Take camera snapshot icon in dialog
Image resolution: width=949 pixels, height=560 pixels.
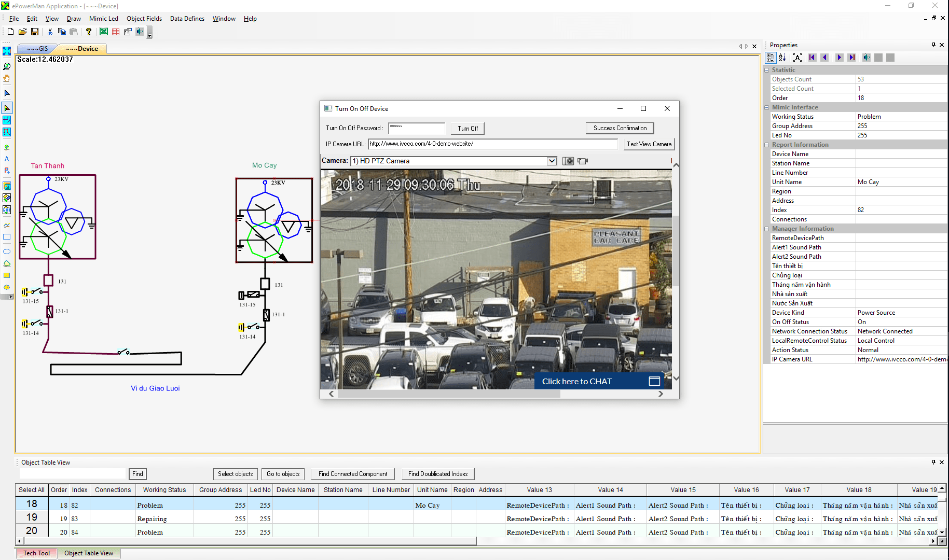point(569,161)
